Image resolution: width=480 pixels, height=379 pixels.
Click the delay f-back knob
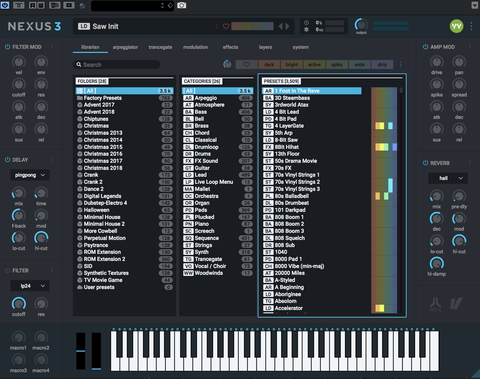click(x=19, y=215)
